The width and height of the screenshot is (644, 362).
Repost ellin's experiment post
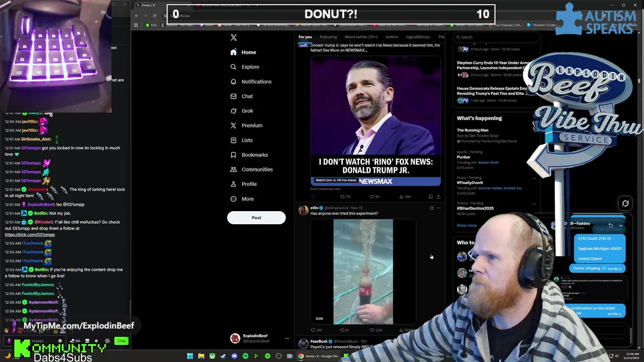click(x=345, y=330)
